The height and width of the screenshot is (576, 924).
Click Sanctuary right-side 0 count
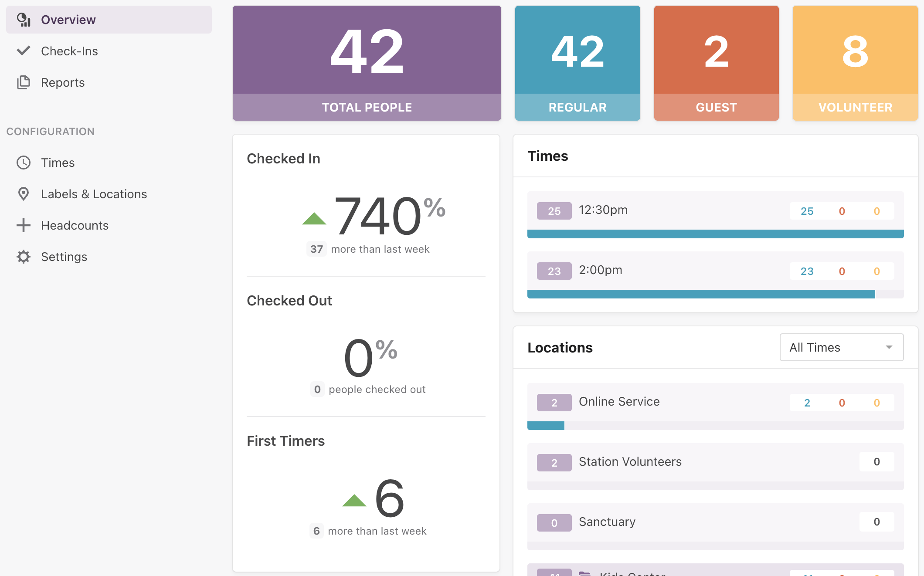[877, 522]
